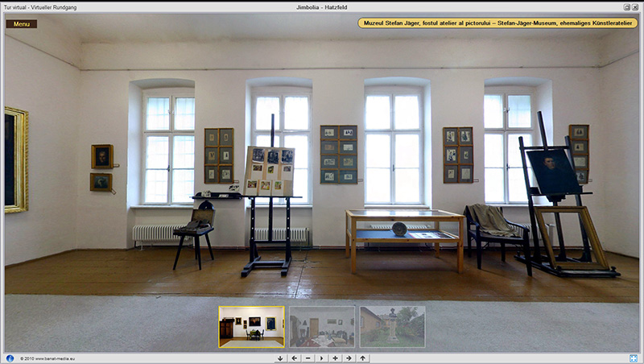Close the virtual tour window

tap(636, 6)
